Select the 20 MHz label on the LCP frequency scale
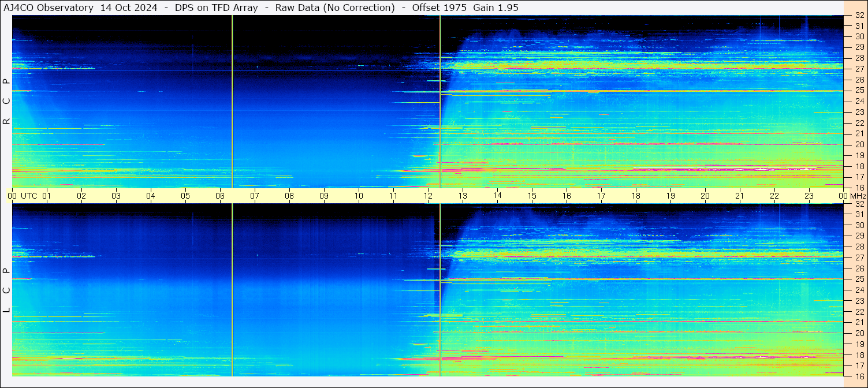 tap(859, 333)
